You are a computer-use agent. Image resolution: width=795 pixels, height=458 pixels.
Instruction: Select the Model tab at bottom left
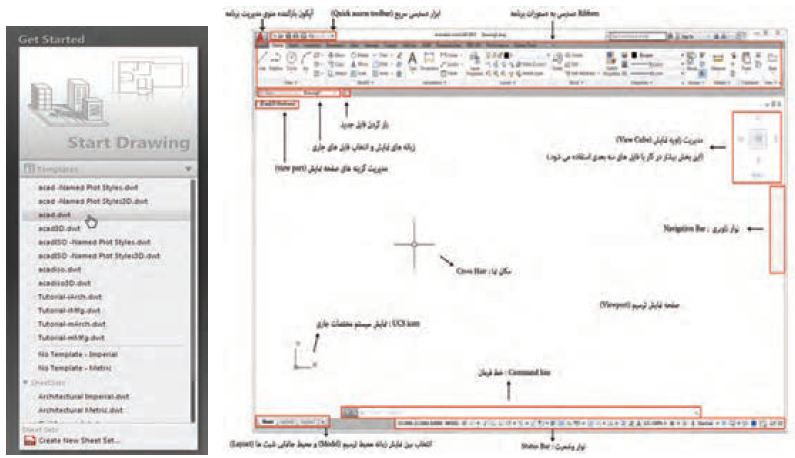pyautogui.click(x=268, y=422)
